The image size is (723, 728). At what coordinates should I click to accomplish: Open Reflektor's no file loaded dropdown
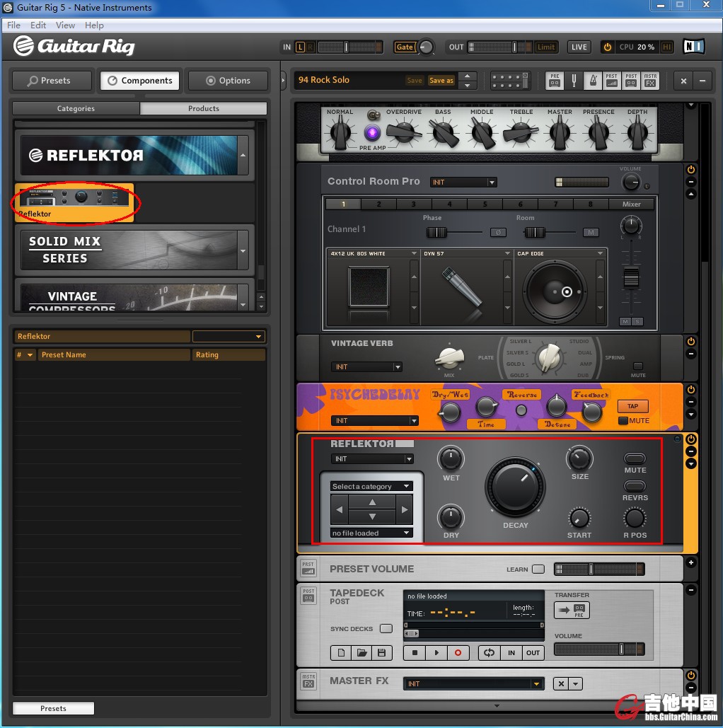371,533
